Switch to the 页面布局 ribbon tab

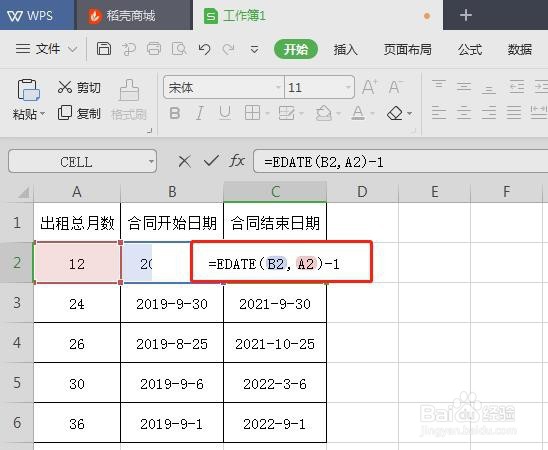408,49
